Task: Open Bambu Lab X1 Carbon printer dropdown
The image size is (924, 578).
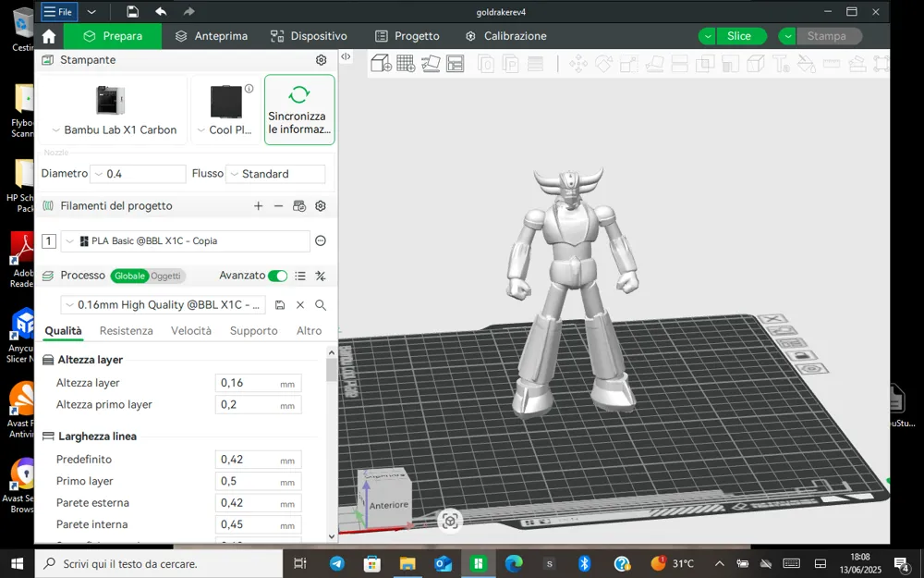Action: 114,129
